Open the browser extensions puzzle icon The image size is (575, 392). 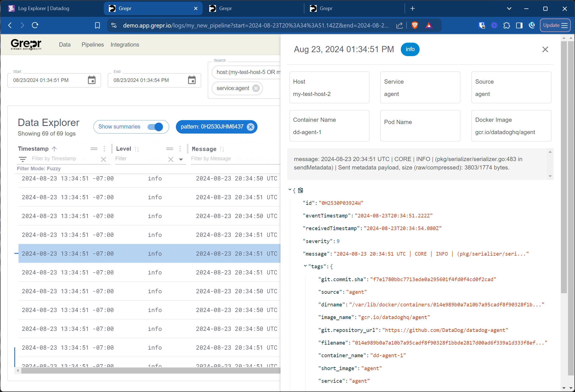(507, 26)
